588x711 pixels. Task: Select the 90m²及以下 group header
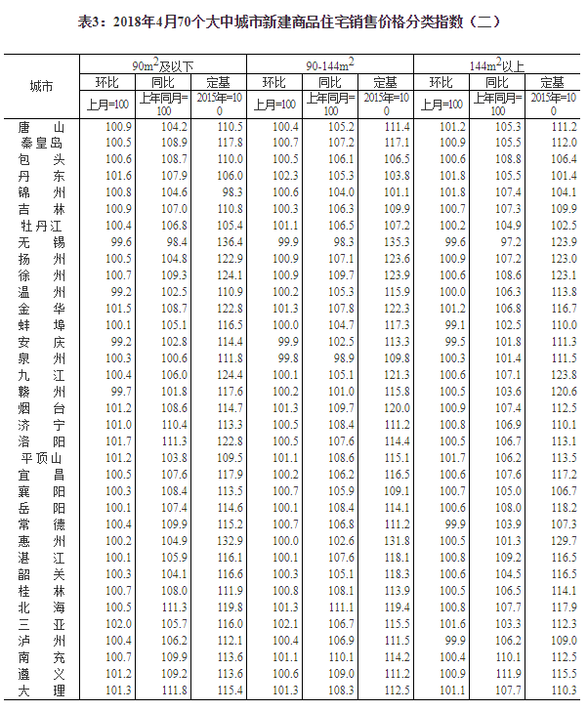(x=163, y=65)
